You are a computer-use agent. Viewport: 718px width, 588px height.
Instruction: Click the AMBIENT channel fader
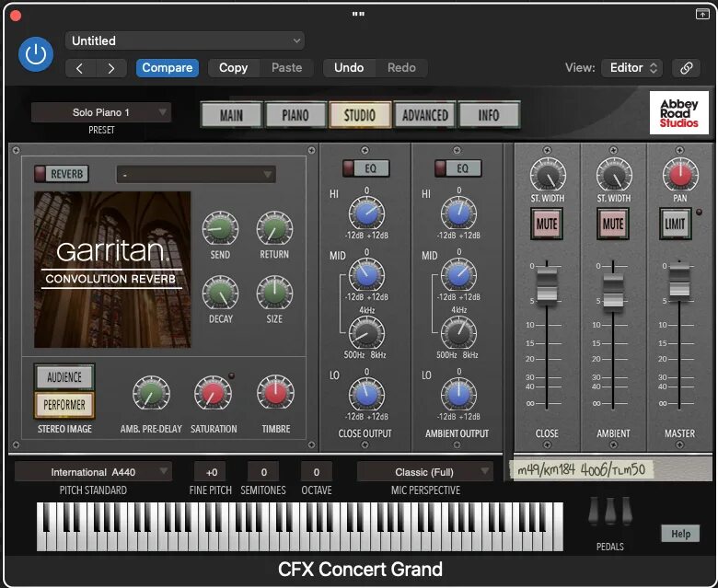(613, 291)
